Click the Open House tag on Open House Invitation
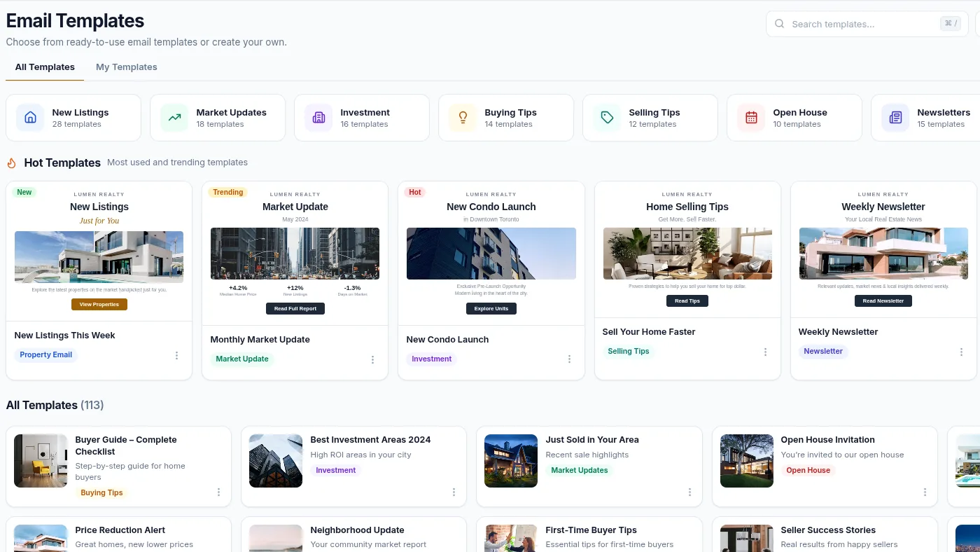Screen dimensions: 980x552 tap(808, 471)
